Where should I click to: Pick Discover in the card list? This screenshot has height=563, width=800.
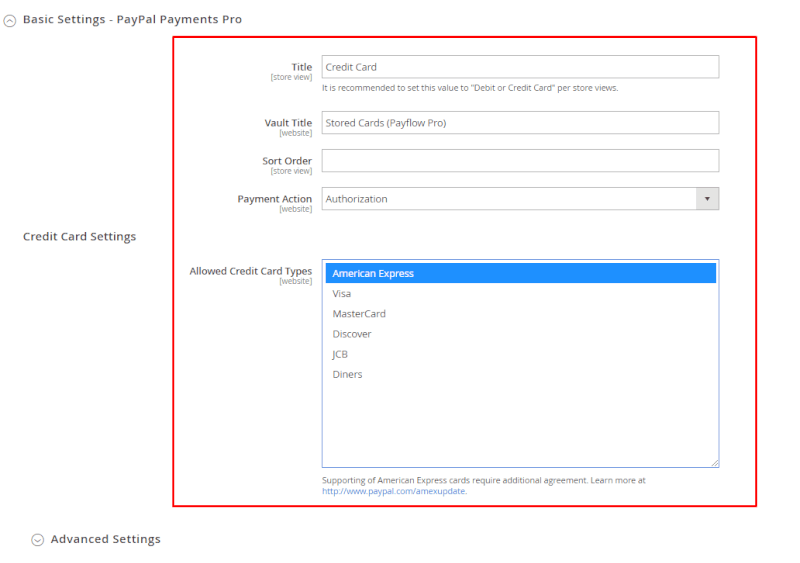[520, 334]
